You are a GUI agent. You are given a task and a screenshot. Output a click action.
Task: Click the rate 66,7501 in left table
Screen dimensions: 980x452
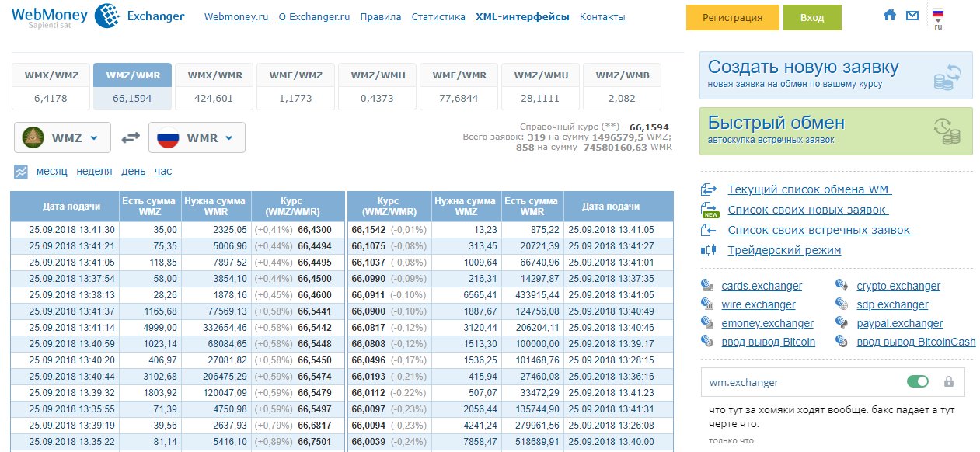coord(315,442)
